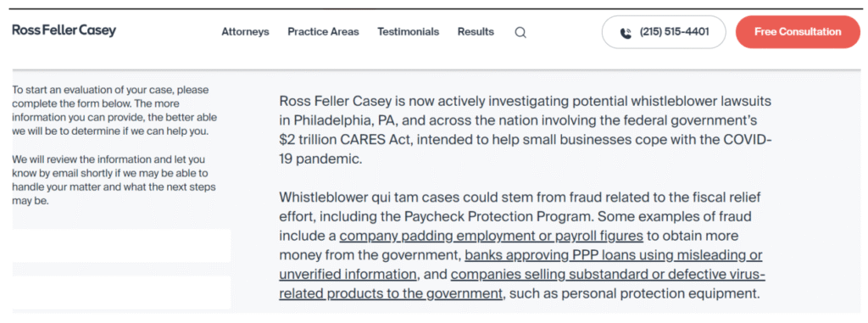The image size is (868, 323).
Task: Call the (215) 515-4401 phone number
Action: pos(664,32)
